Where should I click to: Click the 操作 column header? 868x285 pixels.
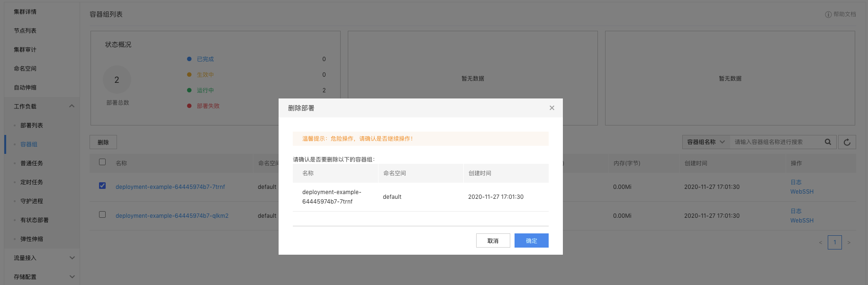click(x=796, y=163)
